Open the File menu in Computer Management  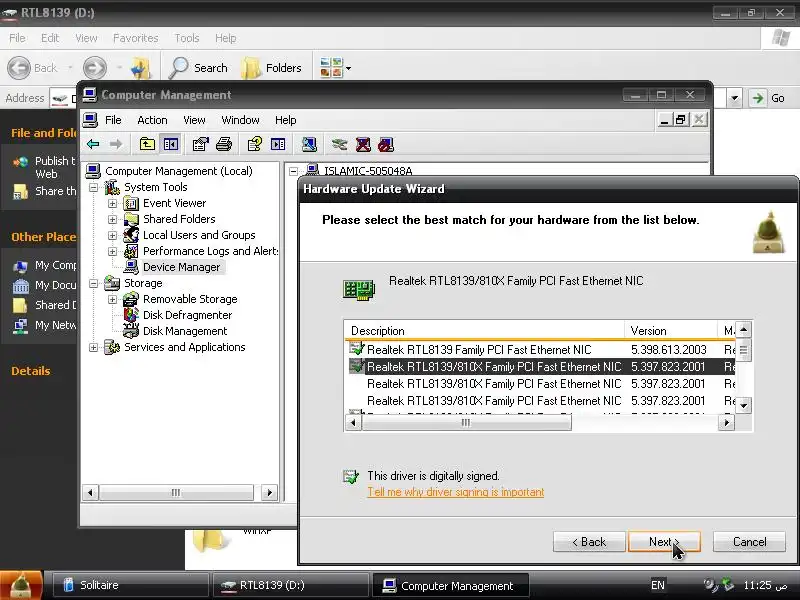point(113,120)
